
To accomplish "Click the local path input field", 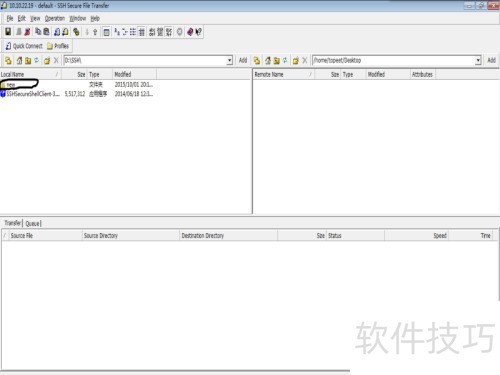I will 145,60.
